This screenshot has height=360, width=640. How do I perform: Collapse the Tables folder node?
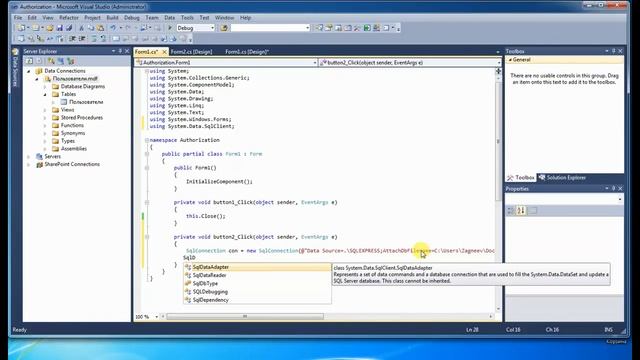click(x=45, y=94)
